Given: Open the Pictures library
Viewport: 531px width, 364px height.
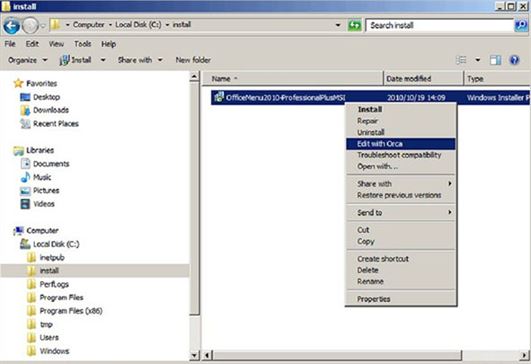Looking at the screenshot, I should [46, 191].
